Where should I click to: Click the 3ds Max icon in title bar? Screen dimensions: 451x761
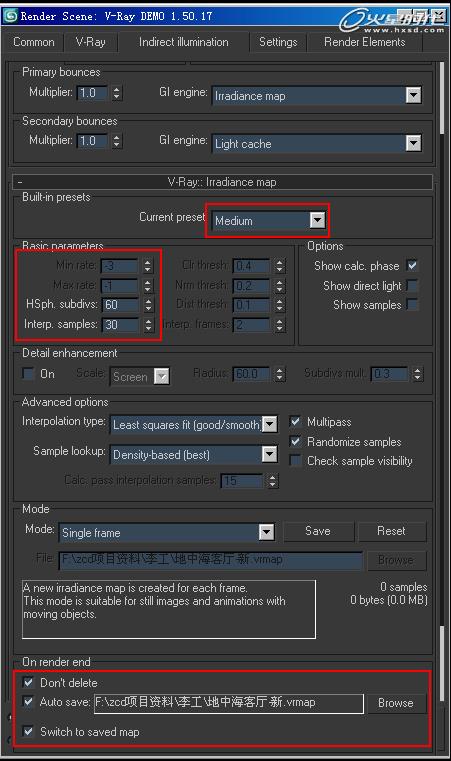pyautogui.click(x=10, y=16)
